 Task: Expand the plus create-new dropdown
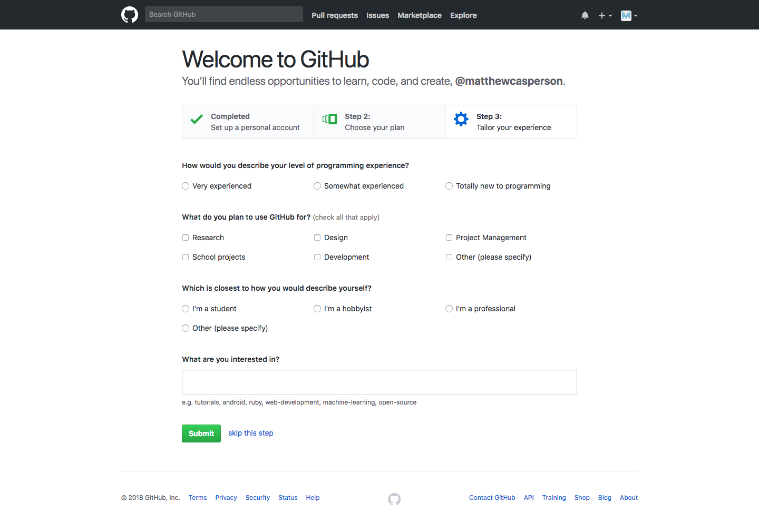click(x=605, y=15)
